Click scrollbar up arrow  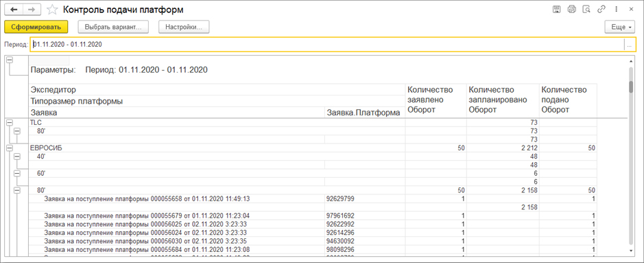[x=632, y=61]
